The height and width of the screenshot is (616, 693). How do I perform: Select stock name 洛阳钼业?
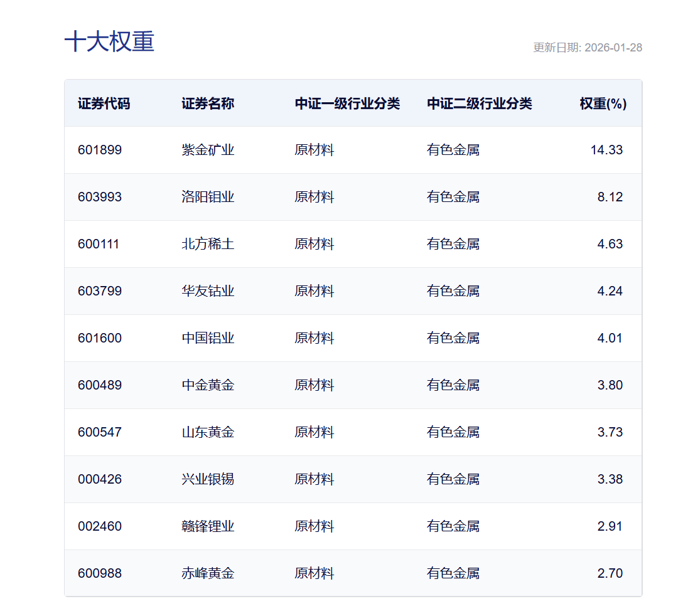pos(208,197)
